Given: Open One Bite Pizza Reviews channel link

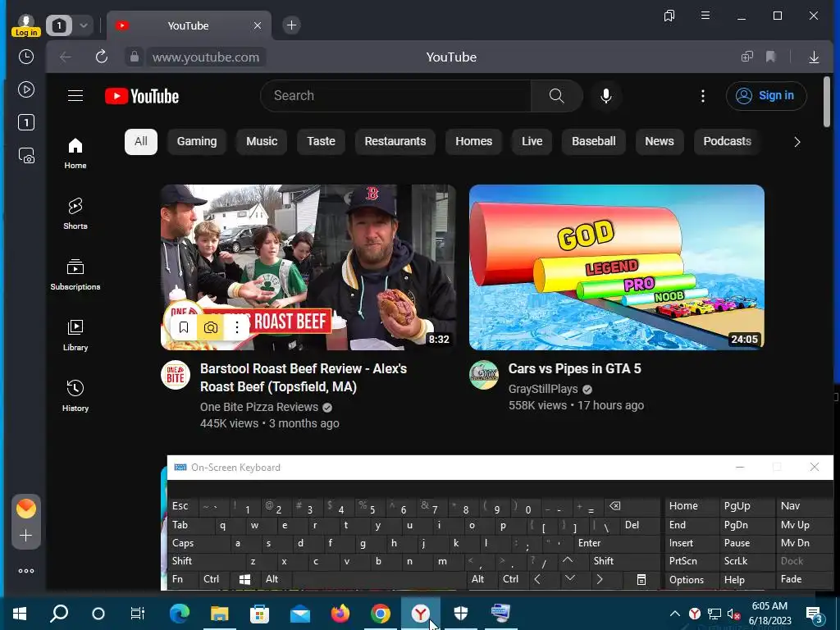Looking at the screenshot, I should click(259, 407).
